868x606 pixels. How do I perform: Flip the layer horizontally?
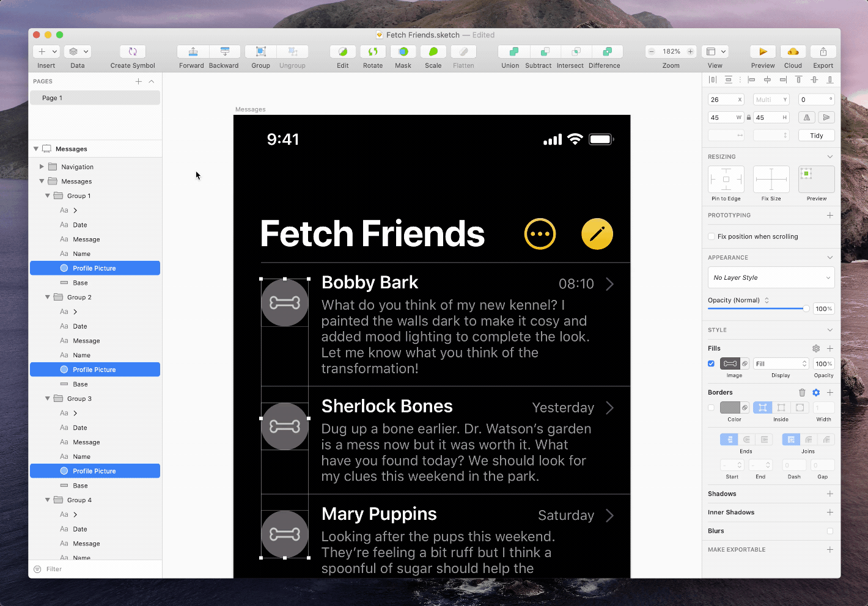807,117
